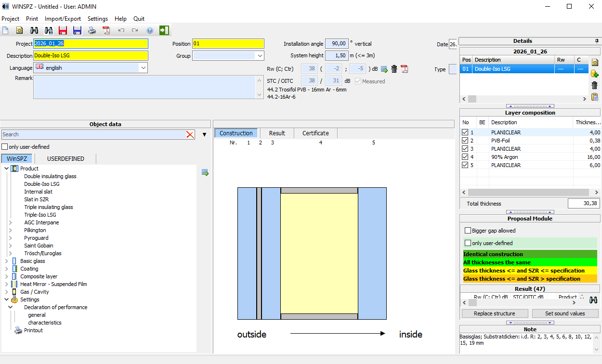Pin the Details panel
Viewport: 602px width, 364px height.
(x=597, y=41)
